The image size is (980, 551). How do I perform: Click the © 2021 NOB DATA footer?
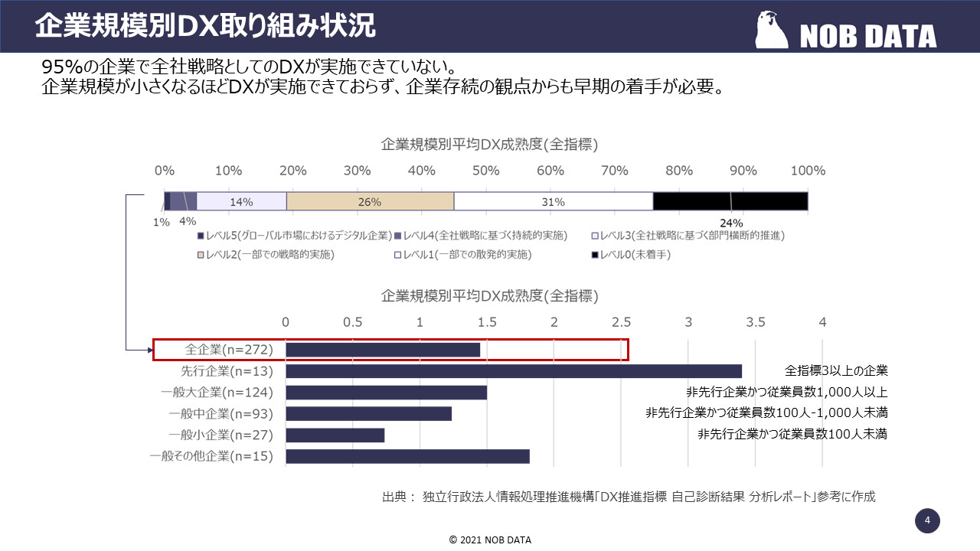click(x=490, y=539)
